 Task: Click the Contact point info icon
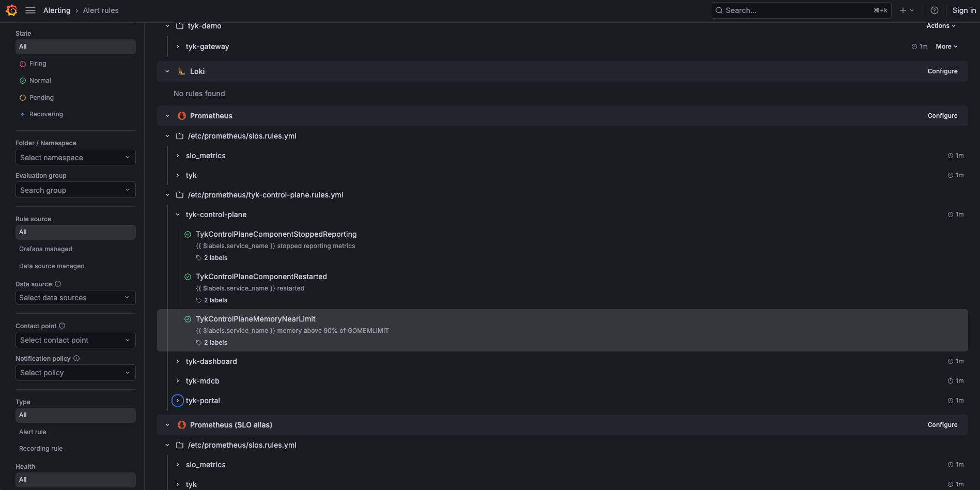point(62,326)
